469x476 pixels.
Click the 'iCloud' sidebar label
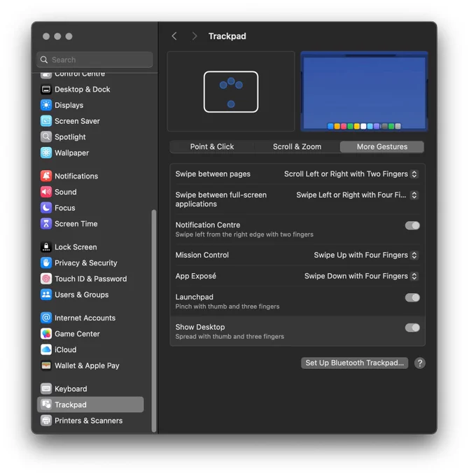coord(66,350)
